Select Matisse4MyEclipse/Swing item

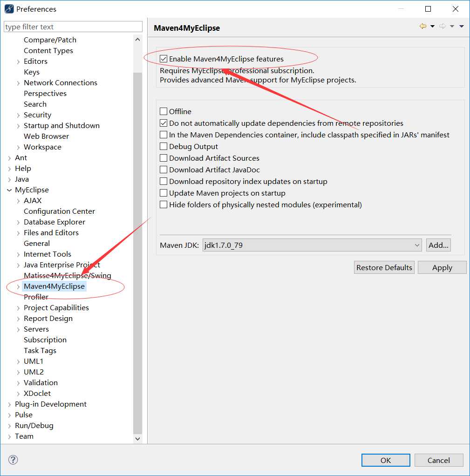(68, 275)
